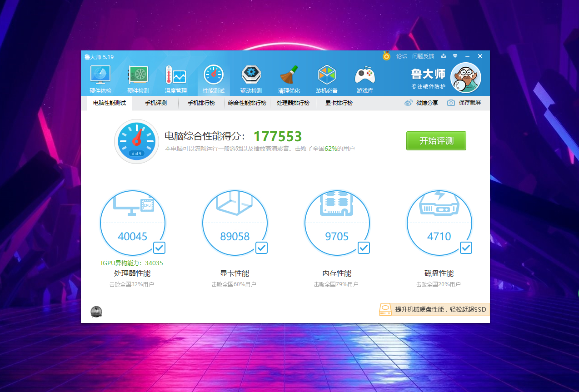Click the 击败全国32%用户 text
The image size is (579, 392).
[132, 285]
